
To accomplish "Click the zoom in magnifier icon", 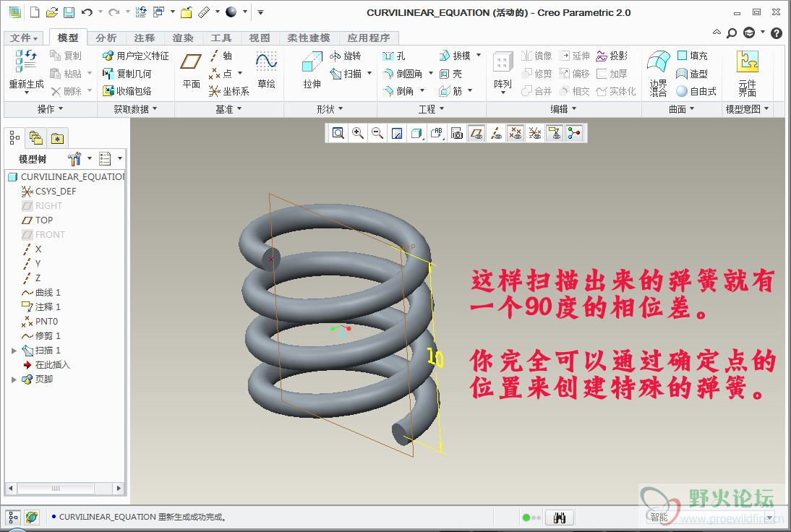I will (358, 133).
